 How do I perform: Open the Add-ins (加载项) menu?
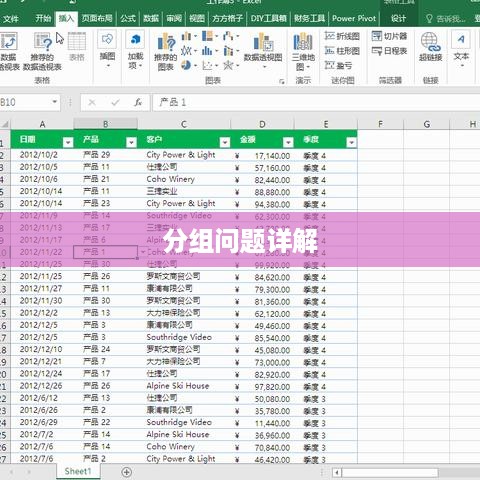135,50
